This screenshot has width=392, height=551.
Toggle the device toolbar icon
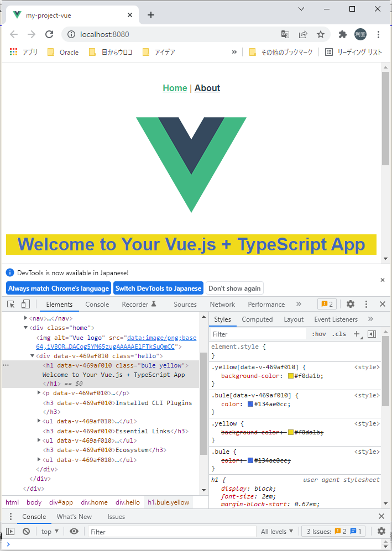click(25, 304)
